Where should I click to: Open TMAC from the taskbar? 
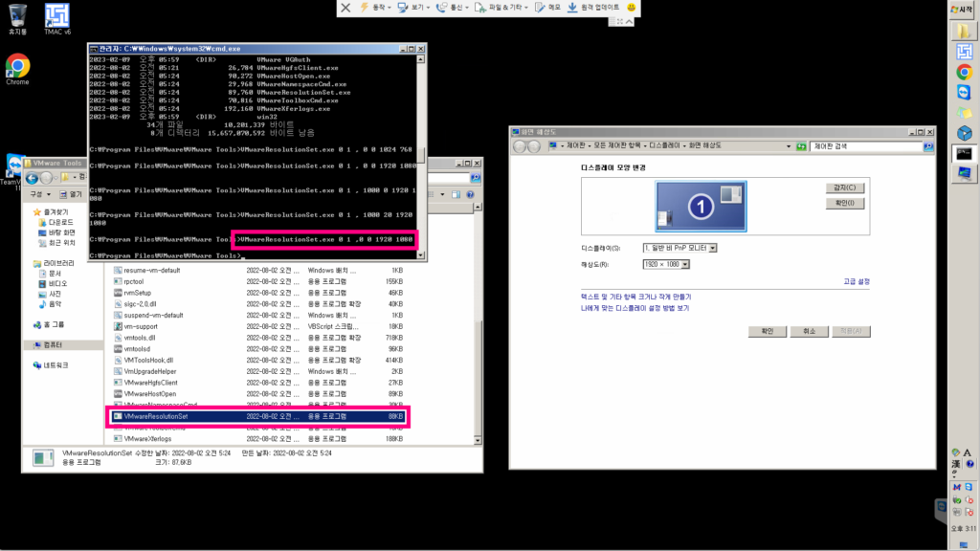(x=964, y=52)
